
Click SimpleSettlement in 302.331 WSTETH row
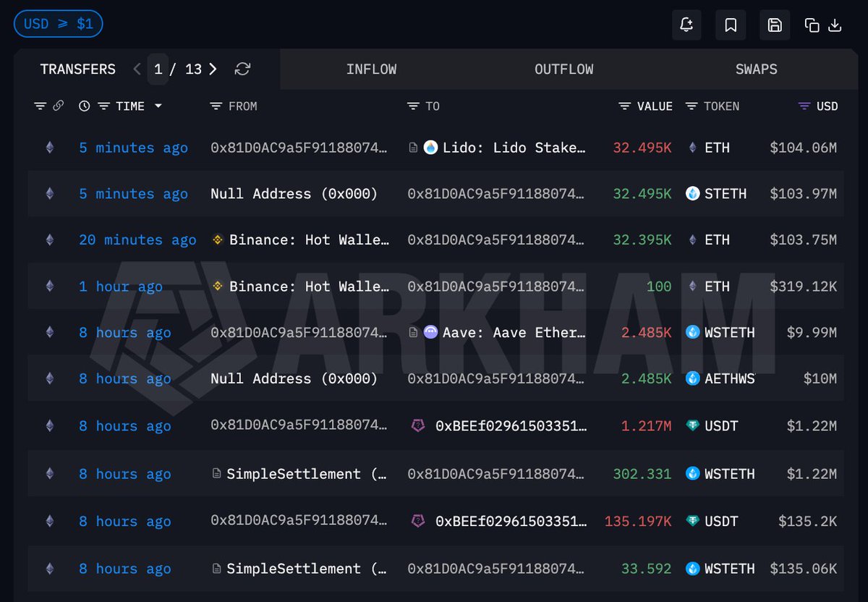pos(308,474)
